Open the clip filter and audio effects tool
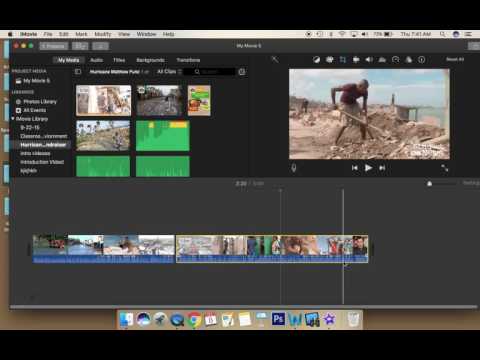 (408, 60)
